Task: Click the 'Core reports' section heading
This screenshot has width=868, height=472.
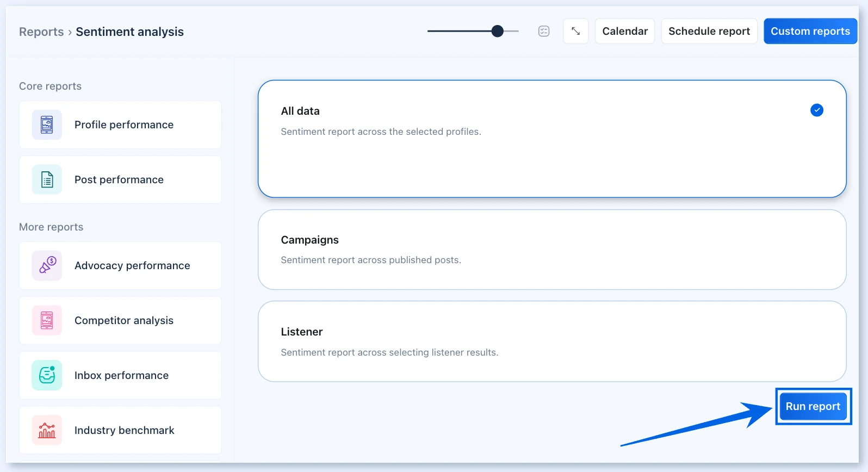Action: [50, 86]
